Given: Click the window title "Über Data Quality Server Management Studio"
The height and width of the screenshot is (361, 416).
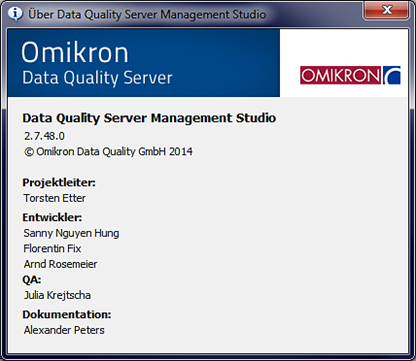Looking at the screenshot, I should point(147,14).
